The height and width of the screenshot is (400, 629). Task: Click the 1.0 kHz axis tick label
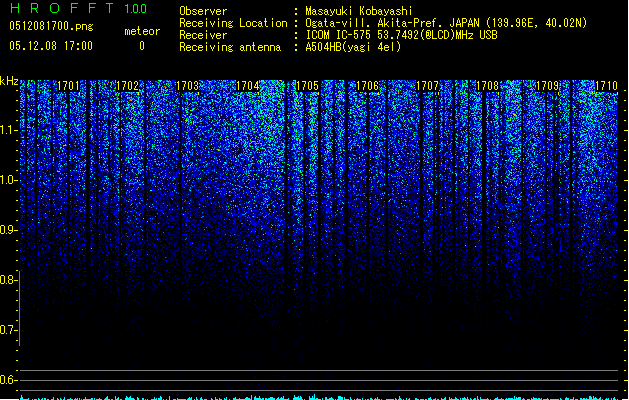click(8, 180)
